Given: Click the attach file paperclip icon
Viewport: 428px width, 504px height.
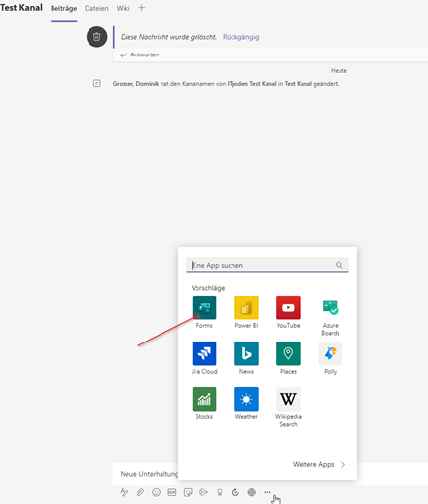Looking at the screenshot, I should (x=140, y=492).
